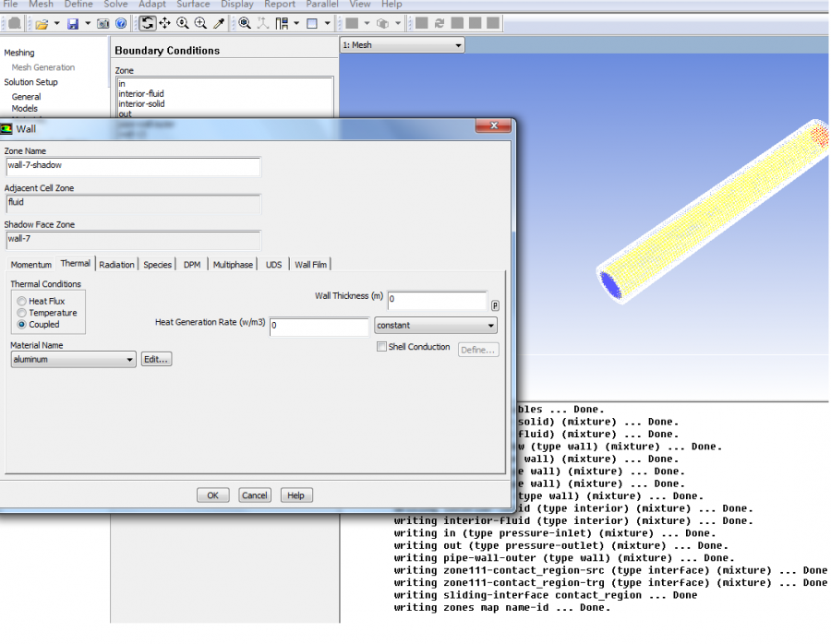Switch to the Momentum tab
The width and height of the screenshot is (831, 644).
pos(31,264)
